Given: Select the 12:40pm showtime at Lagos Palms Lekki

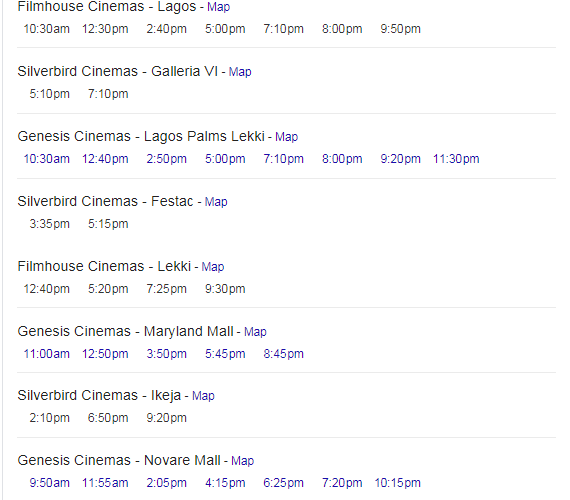Looking at the screenshot, I should [x=105, y=159].
